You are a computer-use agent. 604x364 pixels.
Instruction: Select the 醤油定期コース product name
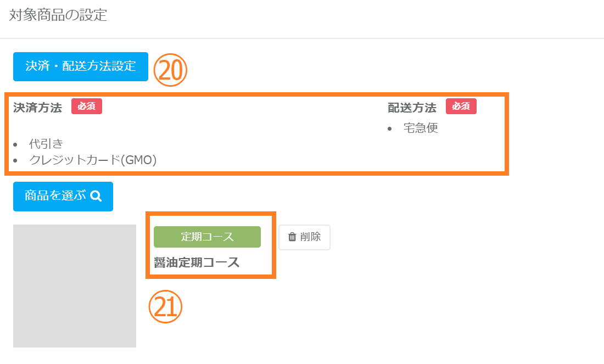[x=197, y=262]
